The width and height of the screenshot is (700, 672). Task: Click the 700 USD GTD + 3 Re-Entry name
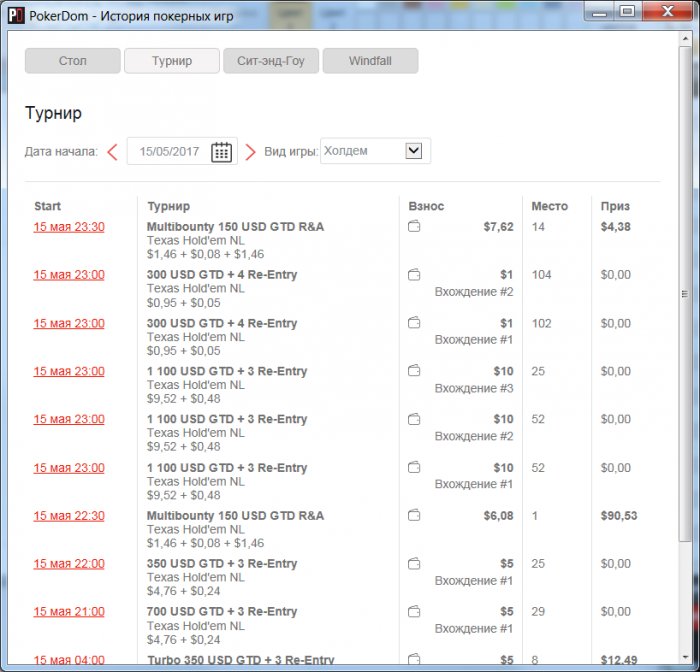222,611
